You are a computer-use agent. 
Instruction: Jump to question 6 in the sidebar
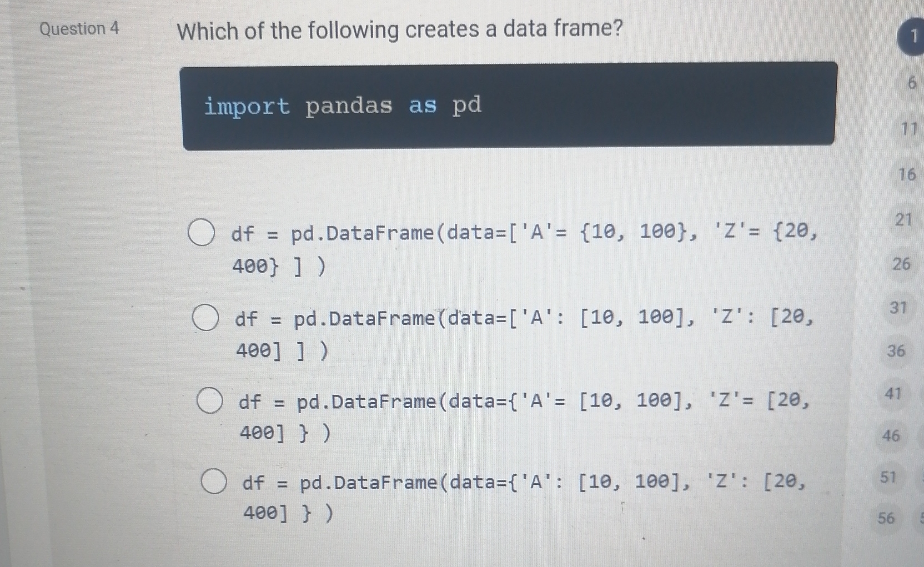912,83
